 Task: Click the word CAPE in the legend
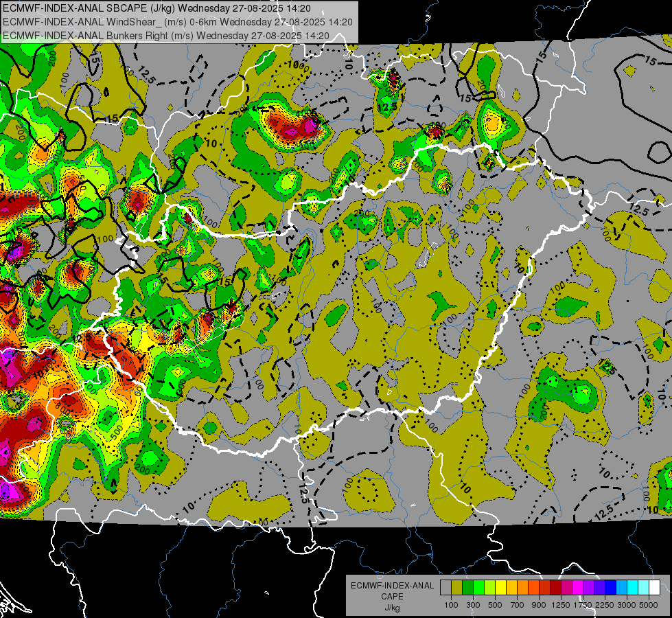pyautogui.click(x=392, y=597)
